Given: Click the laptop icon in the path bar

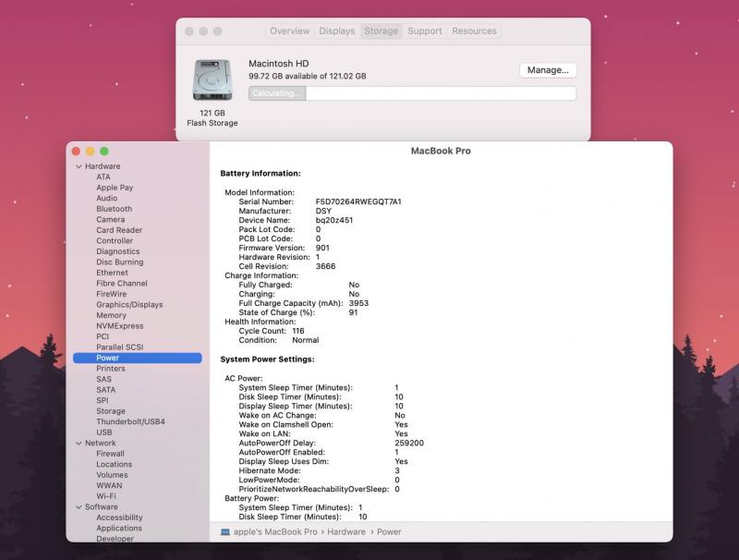Looking at the screenshot, I should (x=225, y=531).
